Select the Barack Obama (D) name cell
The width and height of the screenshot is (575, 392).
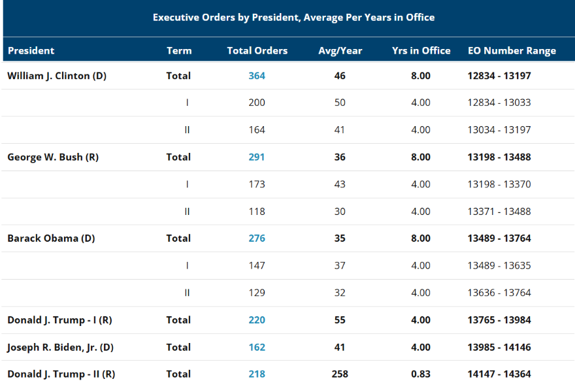(51, 238)
